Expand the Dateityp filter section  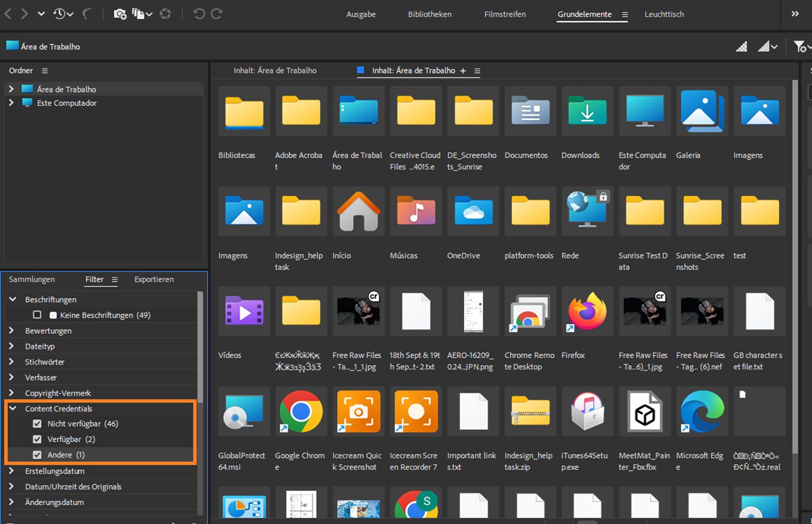[x=12, y=346]
